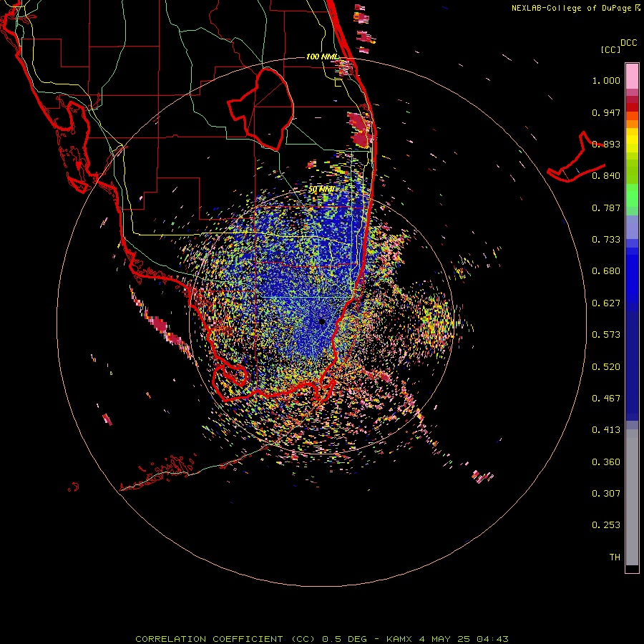Click the DCC label above the color bar
Screen dimensions: 644x644
629,43
